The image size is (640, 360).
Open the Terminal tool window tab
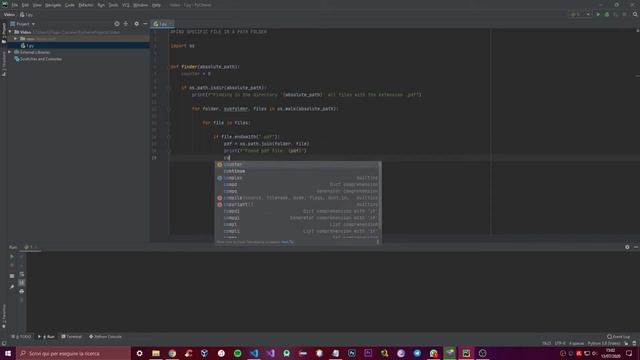(x=71, y=337)
